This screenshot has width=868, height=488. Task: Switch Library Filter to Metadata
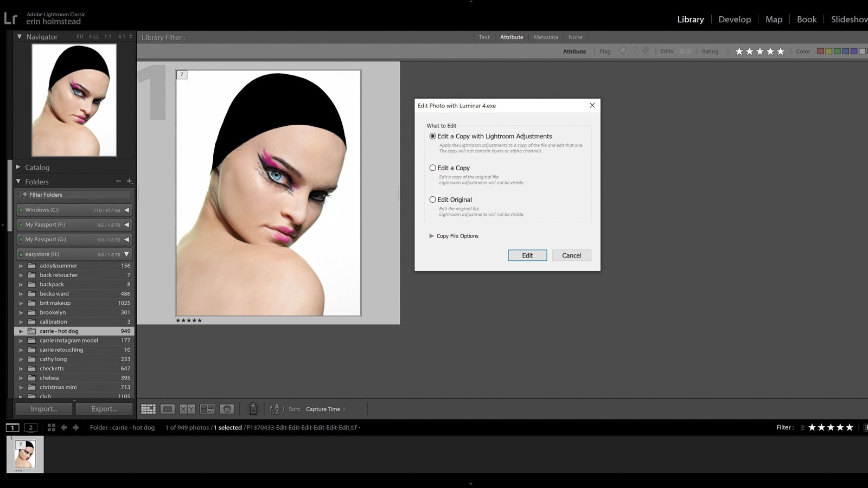pyautogui.click(x=545, y=37)
